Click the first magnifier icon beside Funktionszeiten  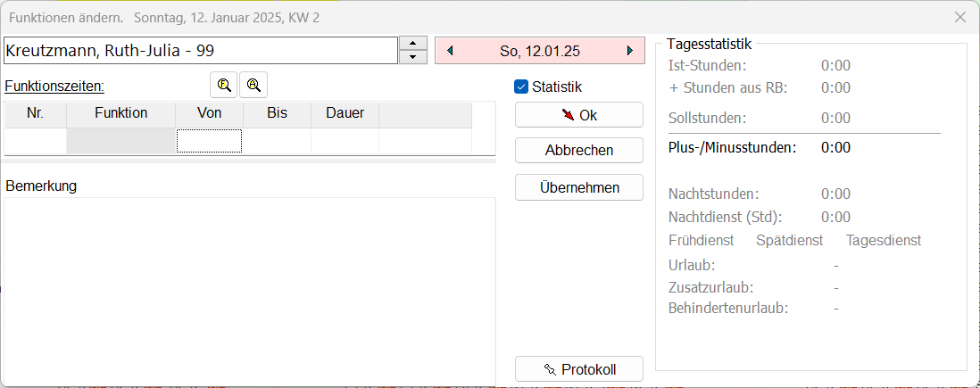tap(224, 85)
